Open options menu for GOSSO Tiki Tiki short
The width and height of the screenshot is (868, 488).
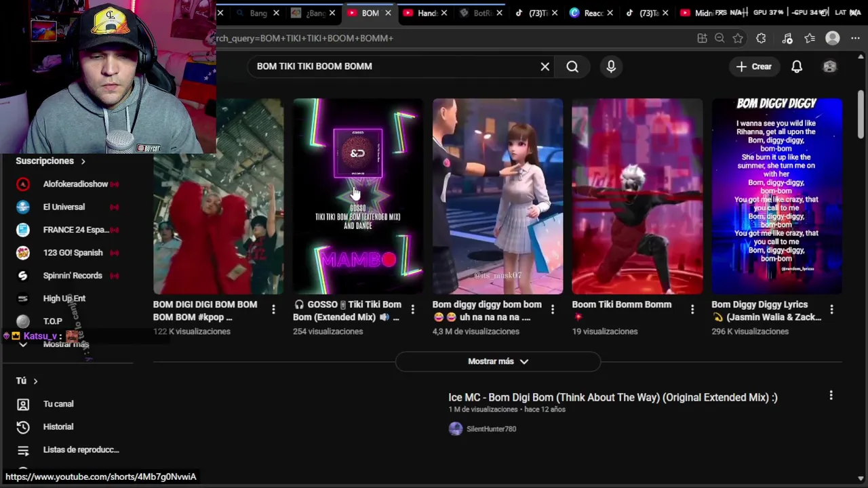pos(412,310)
